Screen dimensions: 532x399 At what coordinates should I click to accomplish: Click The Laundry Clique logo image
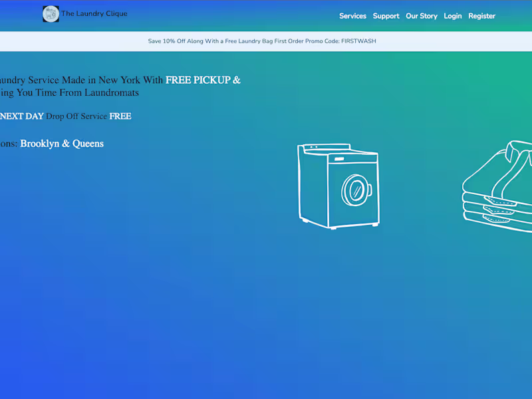coord(51,14)
